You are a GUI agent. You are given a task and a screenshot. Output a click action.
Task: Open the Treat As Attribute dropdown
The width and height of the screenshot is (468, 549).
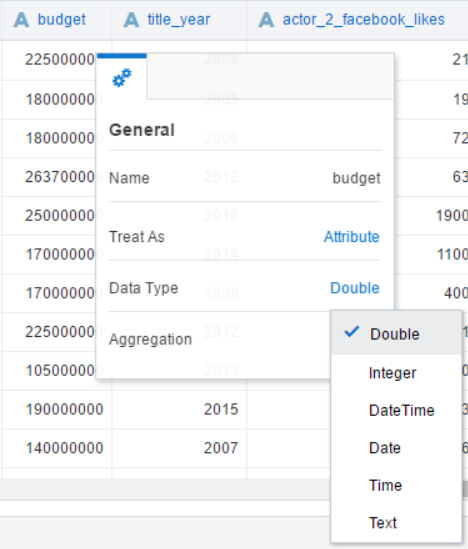coord(351,237)
